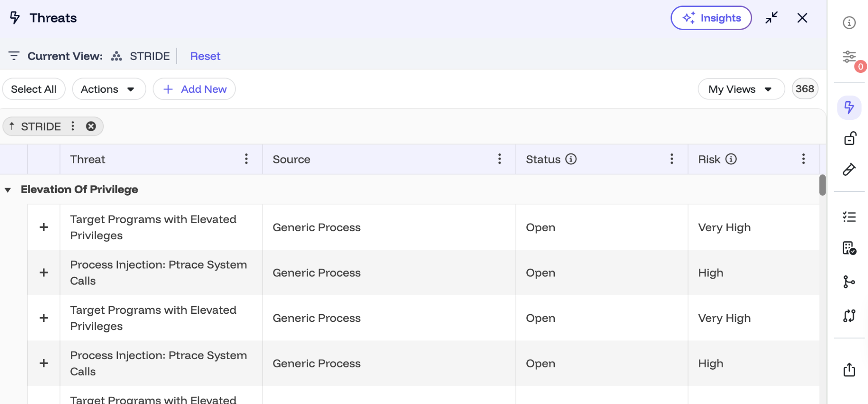Open the My Views dropdown
The height and width of the screenshot is (404, 868).
(x=741, y=89)
